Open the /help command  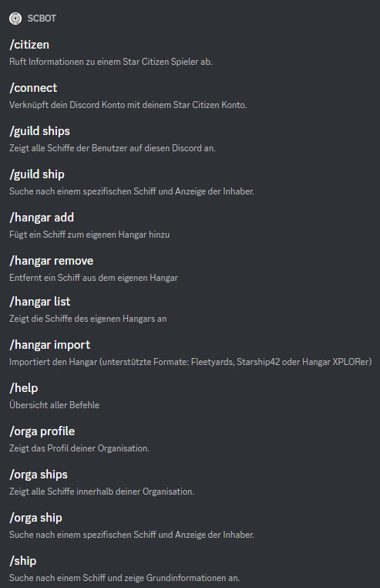click(x=24, y=388)
